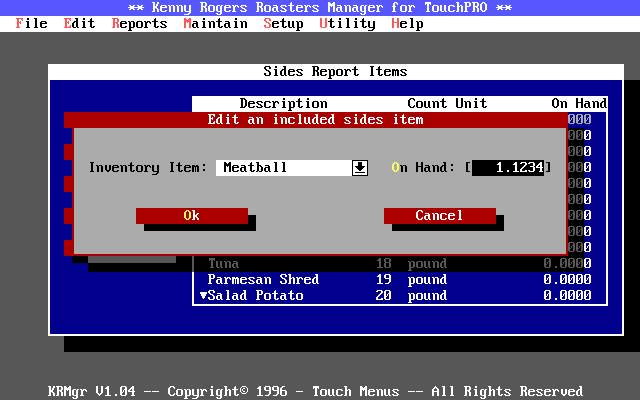The height and width of the screenshot is (400, 640).
Task: Click the Inventory Item label
Action: [x=148, y=168]
